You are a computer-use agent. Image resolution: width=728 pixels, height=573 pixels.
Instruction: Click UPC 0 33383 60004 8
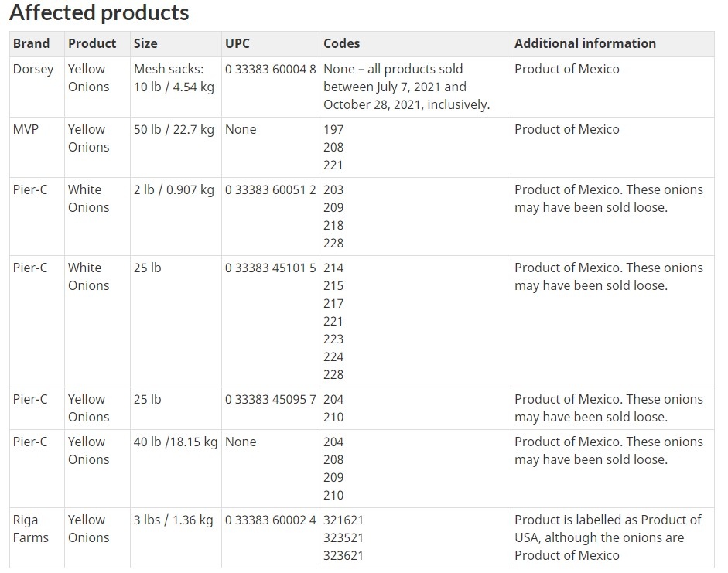(x=271, y=69)
